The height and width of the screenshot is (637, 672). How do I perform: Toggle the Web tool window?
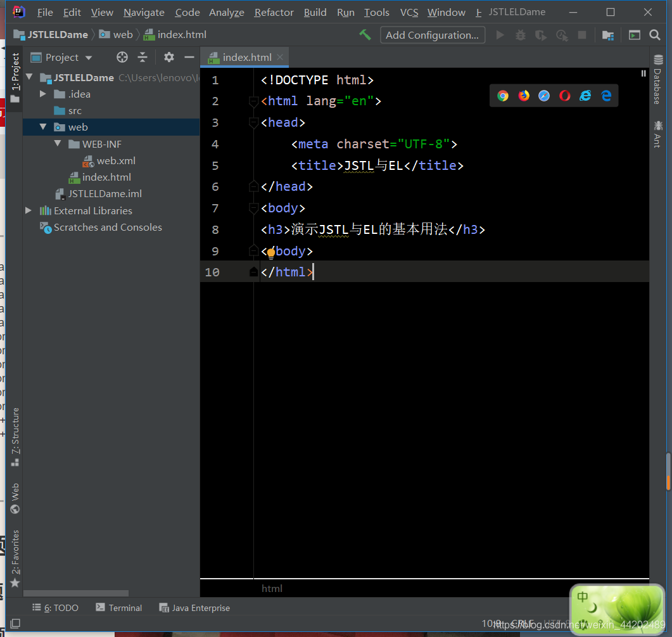tap(15, 498)
